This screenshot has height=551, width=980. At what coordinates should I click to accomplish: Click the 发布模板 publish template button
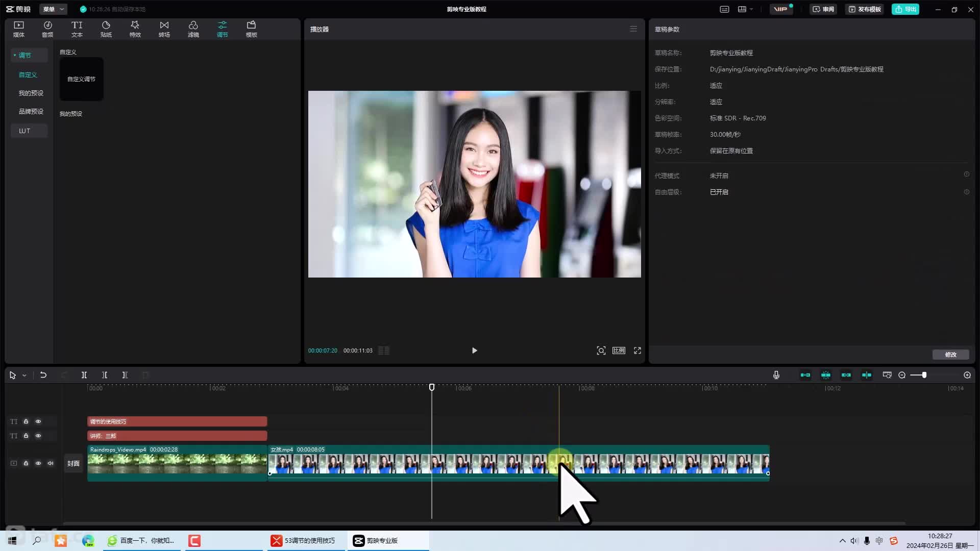click(x=865, y=9)
